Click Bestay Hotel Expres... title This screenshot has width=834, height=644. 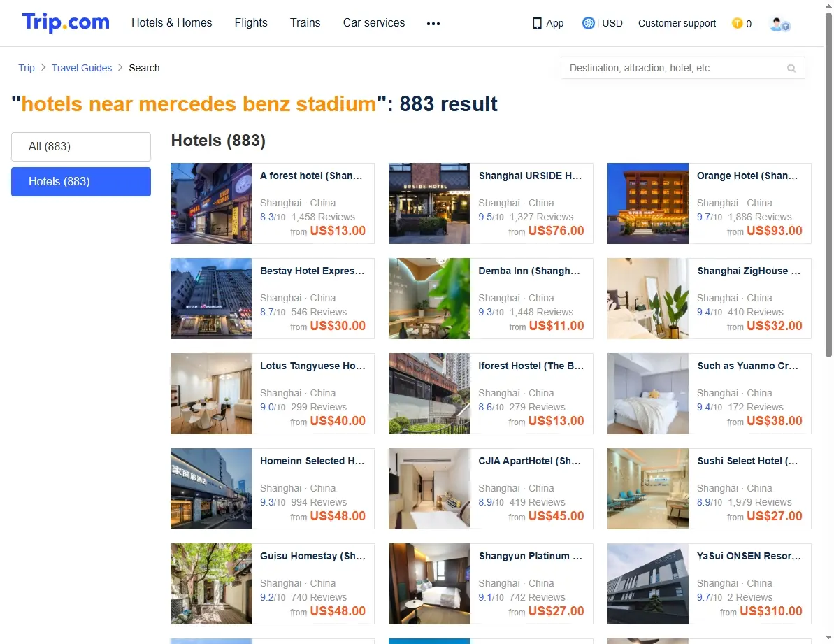coord(312,271)
